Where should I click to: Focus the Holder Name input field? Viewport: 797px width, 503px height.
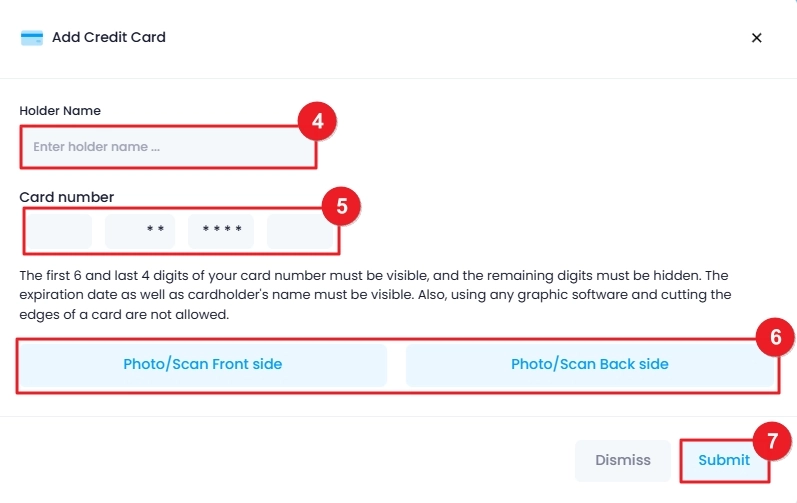(168, 147)
